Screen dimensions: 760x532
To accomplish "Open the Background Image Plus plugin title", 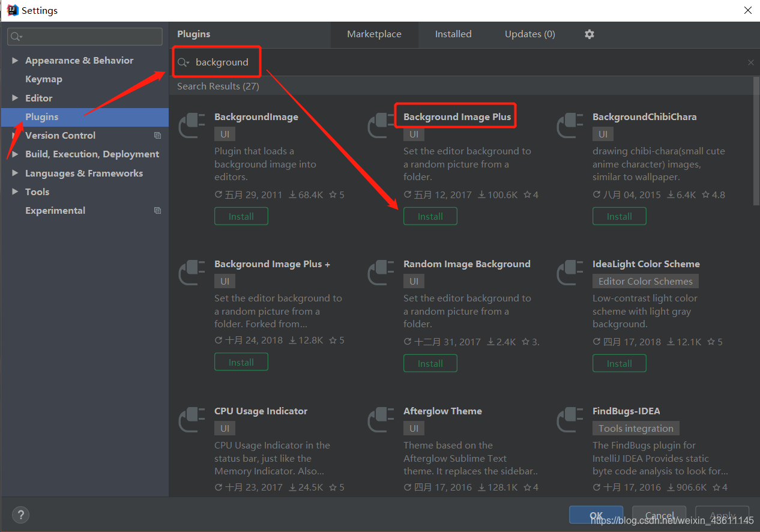I will [457, 117].
